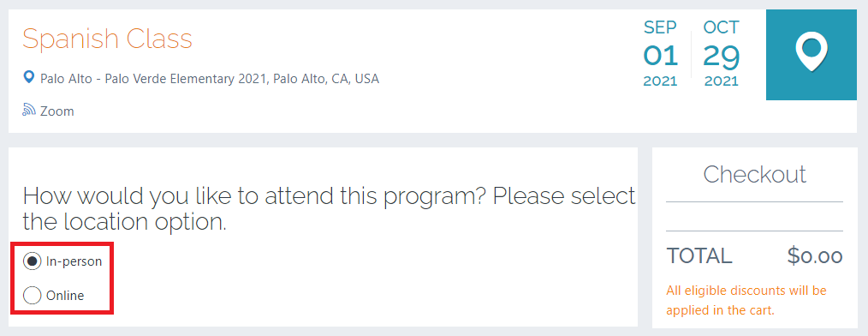Click the year 2021 under September date

[660, 81]
